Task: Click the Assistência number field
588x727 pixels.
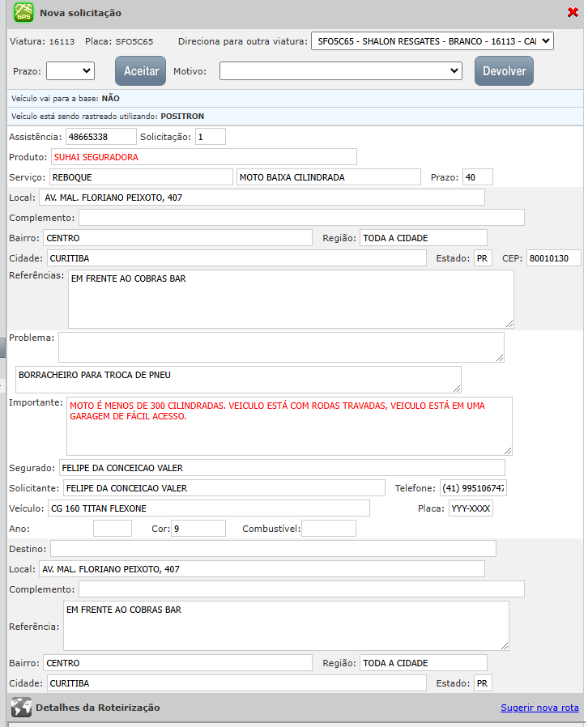Action: (x=101, y=137)
